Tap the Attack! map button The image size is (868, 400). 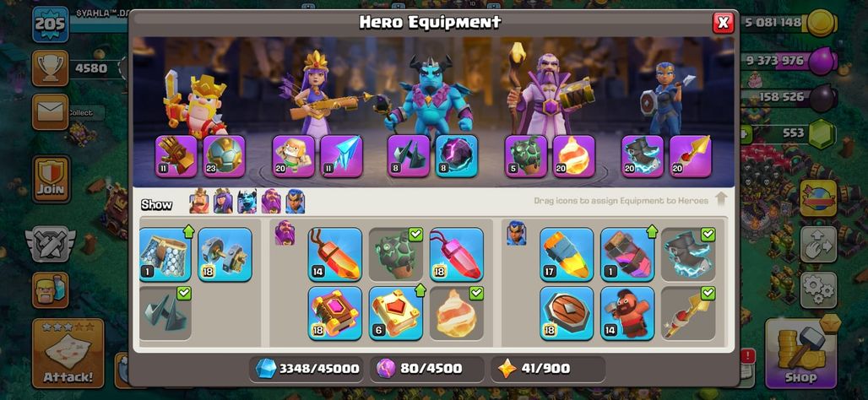(x=68, y=354)
